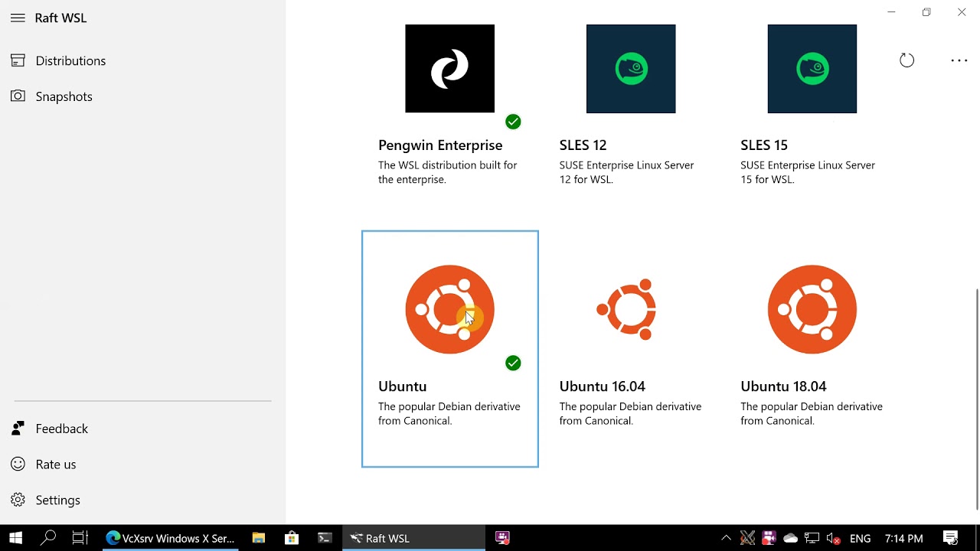Click the ENG language indicator
980x551 pixels.
[860, 539]
